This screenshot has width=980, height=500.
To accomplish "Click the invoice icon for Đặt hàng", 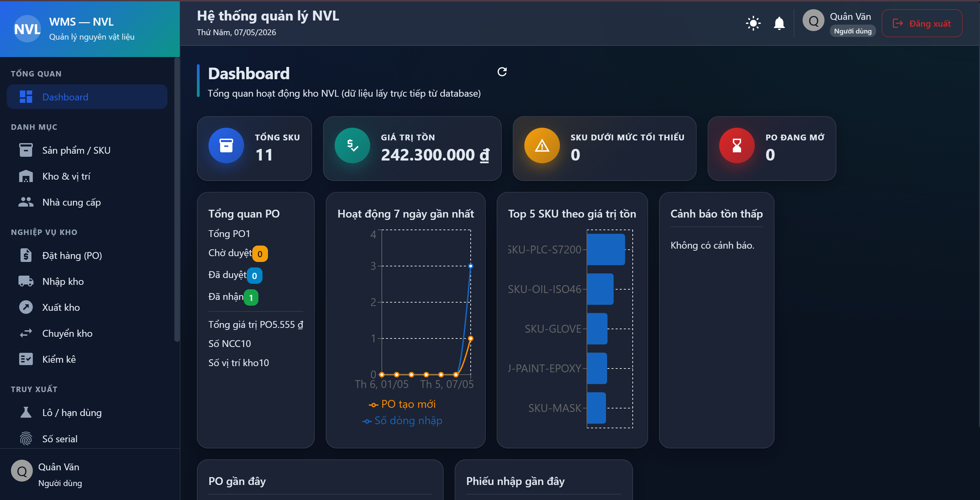I will [x=26, y=255].
